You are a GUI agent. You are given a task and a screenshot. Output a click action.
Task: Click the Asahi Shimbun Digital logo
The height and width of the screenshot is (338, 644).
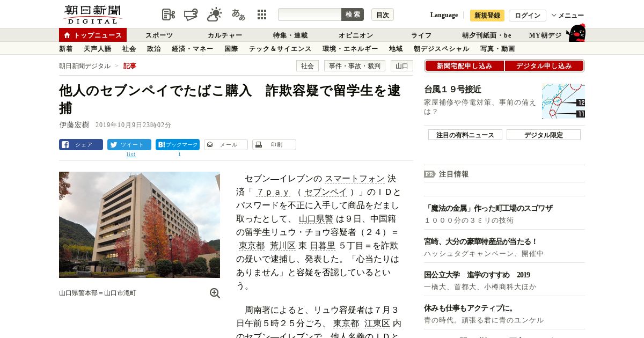pos(92,14)
